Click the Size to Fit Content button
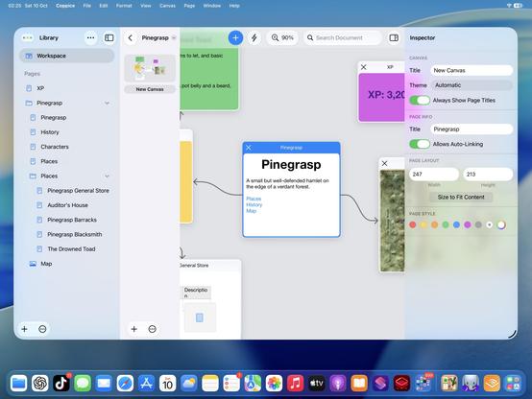532x399 pixels. pyautogui.click(x=461, y=197)
